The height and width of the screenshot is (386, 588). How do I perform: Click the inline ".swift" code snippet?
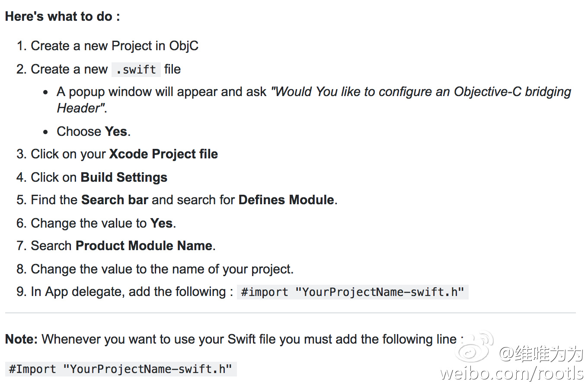click(136, 70)
